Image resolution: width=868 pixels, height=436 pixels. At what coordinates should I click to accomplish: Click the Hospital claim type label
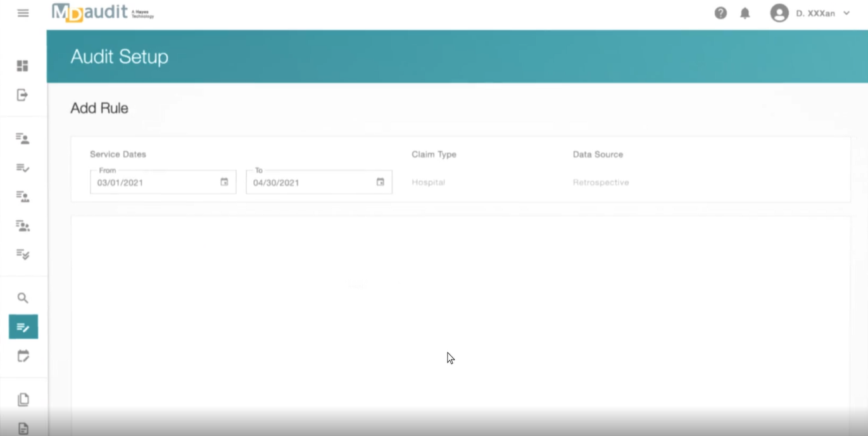coord(428,182)
